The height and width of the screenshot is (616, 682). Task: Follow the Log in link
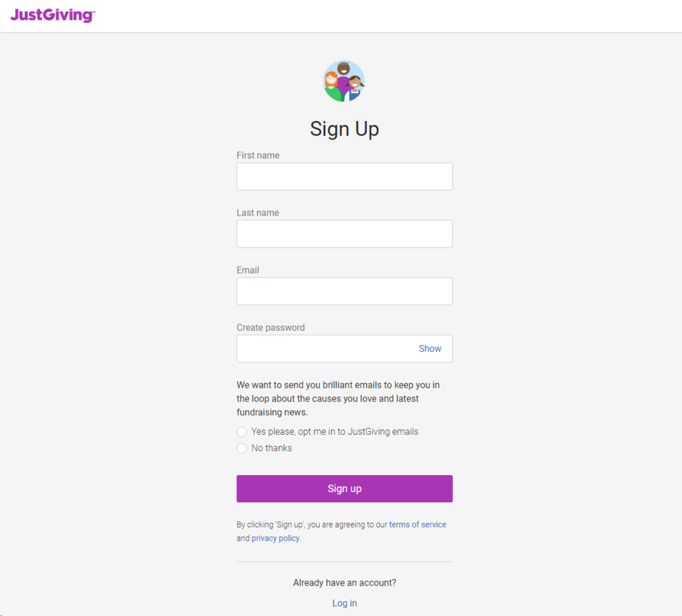[x=344, y=603]
